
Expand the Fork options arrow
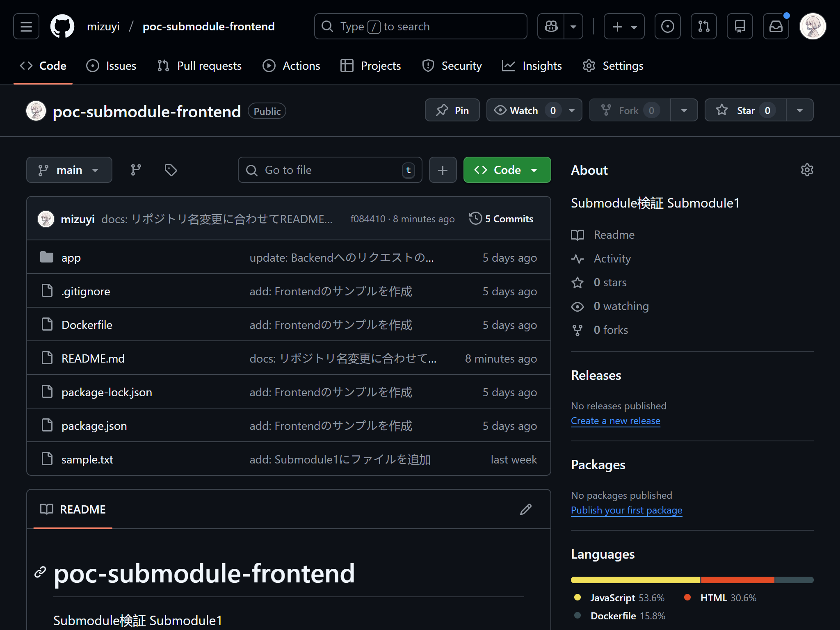coord(684,110)
